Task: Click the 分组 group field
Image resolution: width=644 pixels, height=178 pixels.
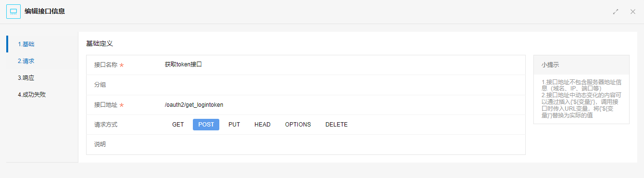Action: [x=341, y=85]
